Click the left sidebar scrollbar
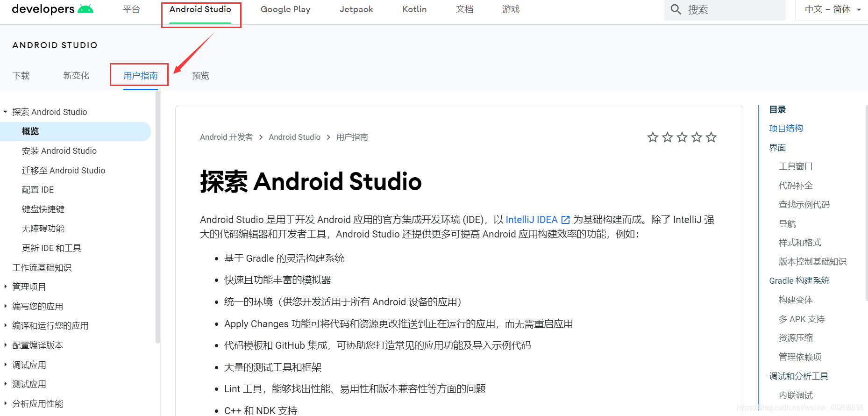 coord(158,217)
